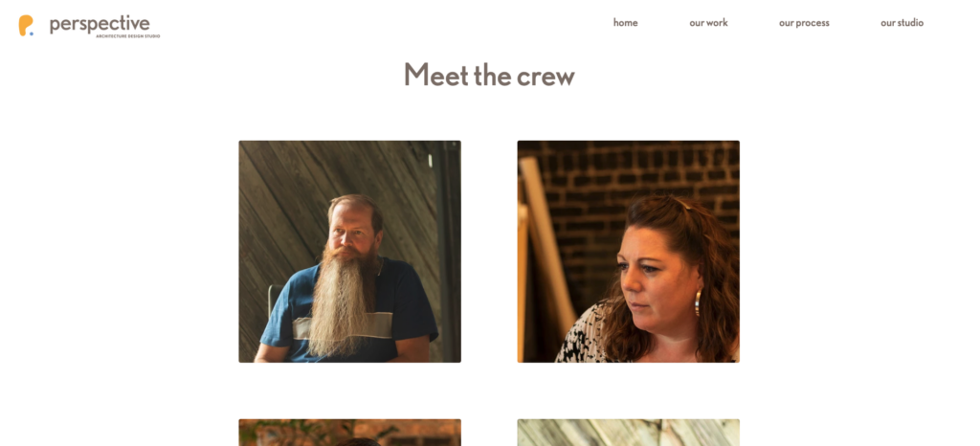Image resolution: width=980 pixels, height=446 pixels.
Task: Visit the 'our studio' link
Action: coord(902,22)
